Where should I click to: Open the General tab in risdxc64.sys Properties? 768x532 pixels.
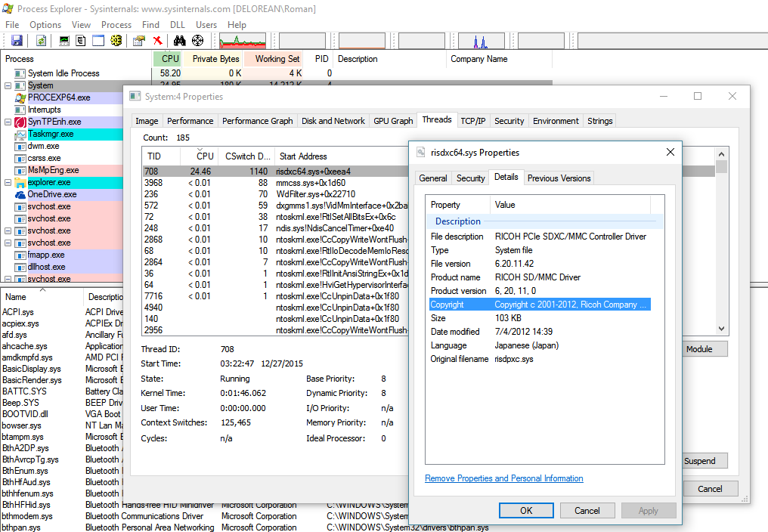tap(433, 178)
